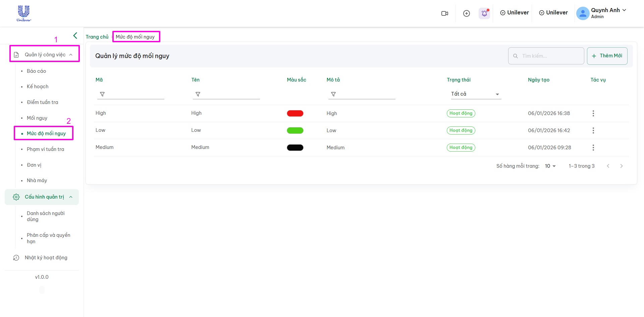Open the three-dot actions for Medium row
Viewport: 644px width, 317px height.
point(593,148)
